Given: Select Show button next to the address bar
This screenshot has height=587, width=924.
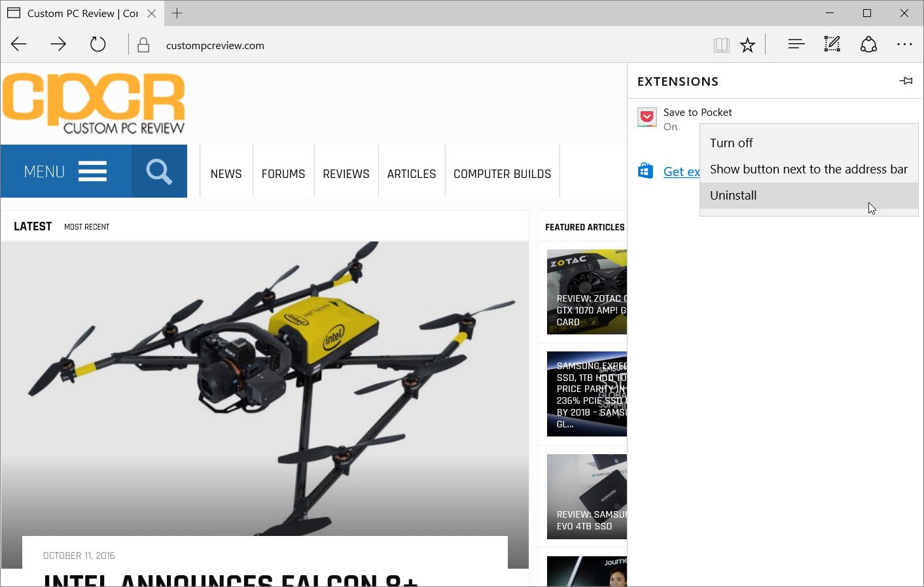Looking at the screenshot, I should tap(809, 169).
